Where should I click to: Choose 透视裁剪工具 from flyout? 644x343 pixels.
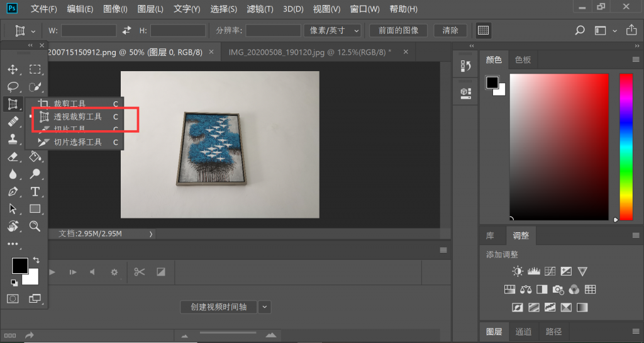coord(77,116)
